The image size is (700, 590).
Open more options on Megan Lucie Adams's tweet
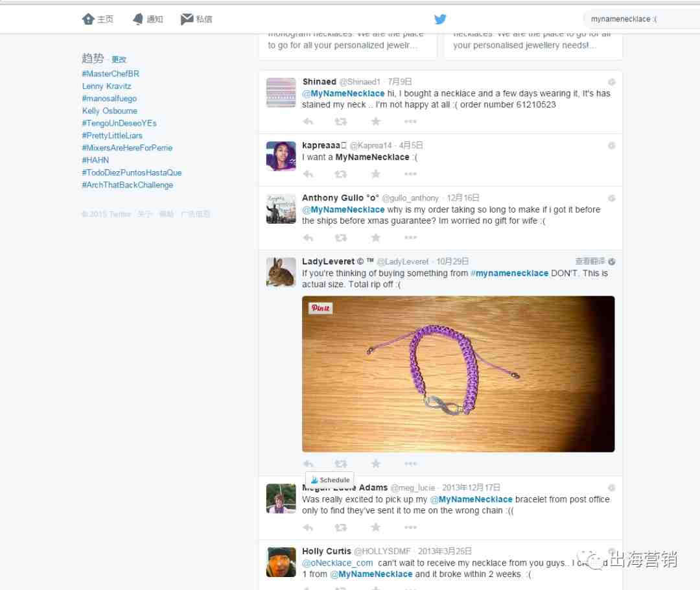tap(410, 528)
